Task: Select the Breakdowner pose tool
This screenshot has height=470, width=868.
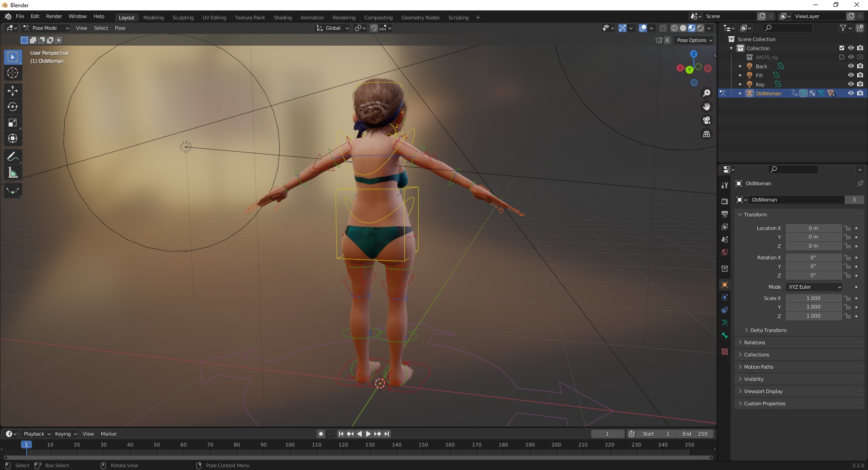Action: tap(13, 191)
